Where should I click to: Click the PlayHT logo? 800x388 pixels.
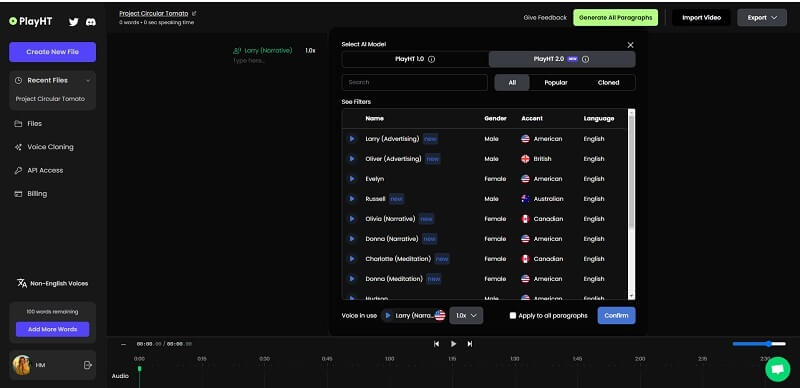31,21
